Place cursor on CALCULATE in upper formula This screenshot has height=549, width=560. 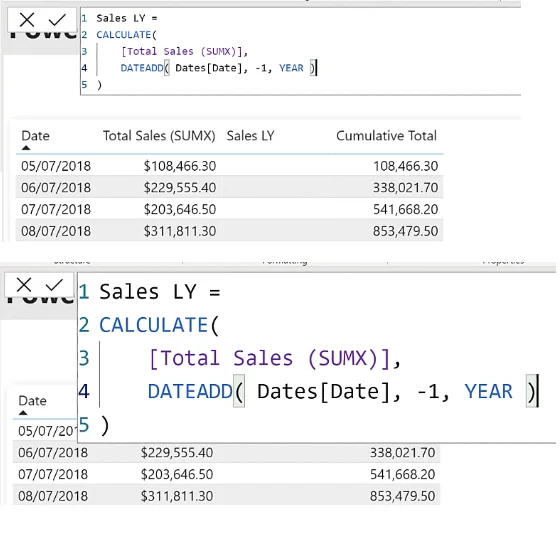point(124,35)
